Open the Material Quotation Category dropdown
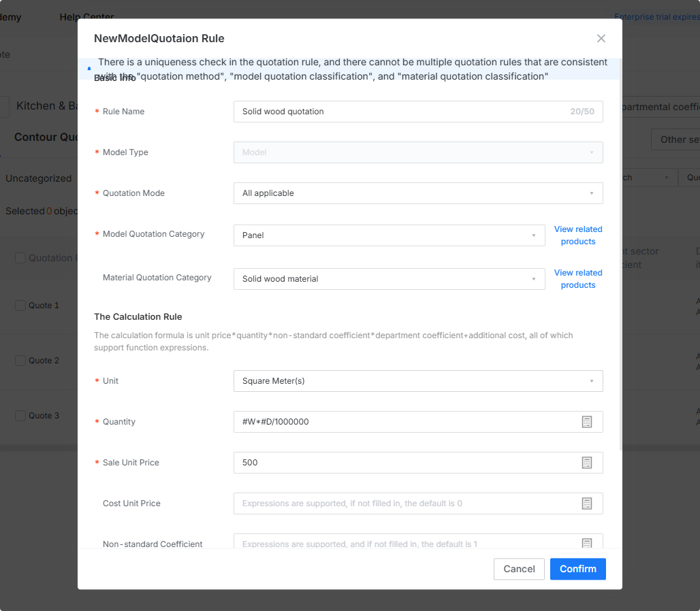Viewport: 700px width, 611px height. click(x=389, y=279)
